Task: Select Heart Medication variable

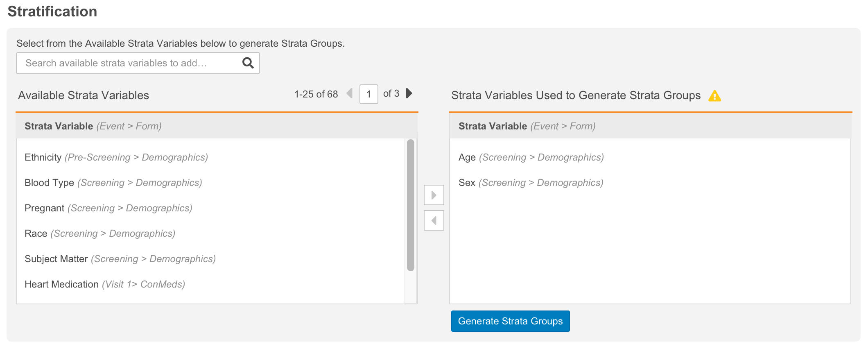Action: 61,284
